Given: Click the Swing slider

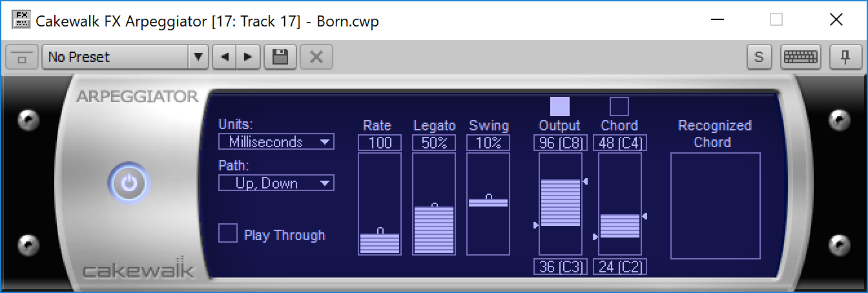Looking at the screenshot, I should 488,204.
